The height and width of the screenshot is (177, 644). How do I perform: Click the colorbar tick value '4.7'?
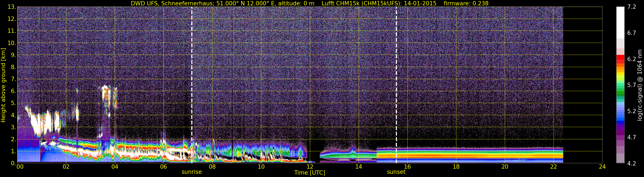point(632,137)
